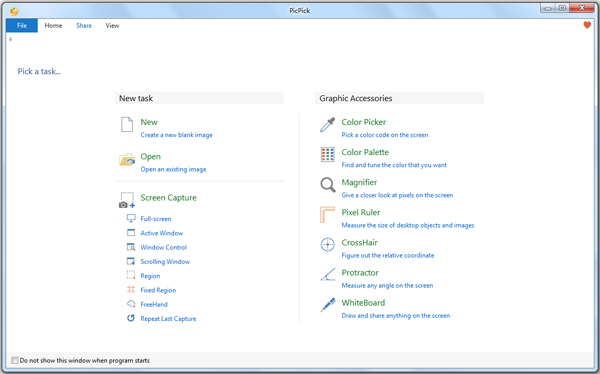
Task: Choose Scrolling Window capture link
Action: pyautogui.click(x=165, y=261)
